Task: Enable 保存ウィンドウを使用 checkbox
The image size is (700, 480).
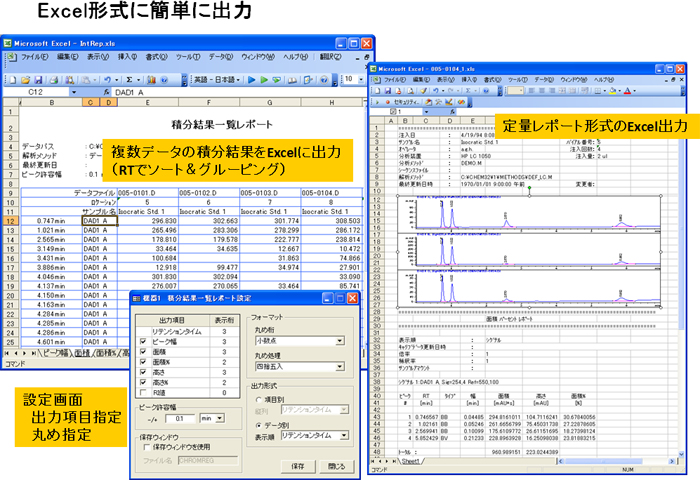Action: [x=146, y=447]
